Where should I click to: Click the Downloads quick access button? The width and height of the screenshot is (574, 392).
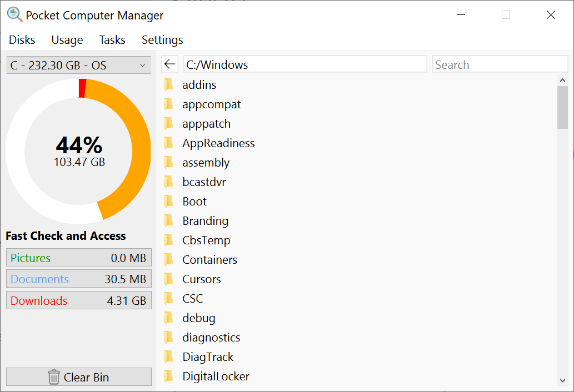click(79, 300)
